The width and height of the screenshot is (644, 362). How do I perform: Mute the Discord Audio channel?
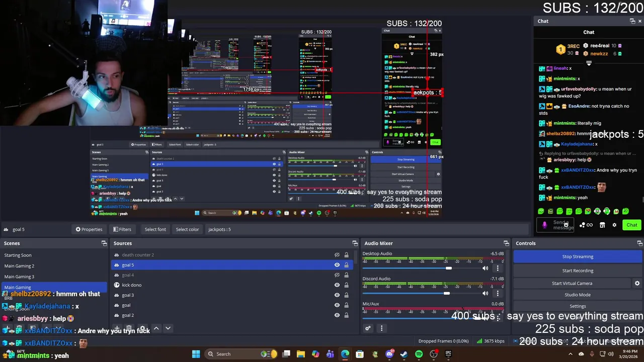coord(485,293)
